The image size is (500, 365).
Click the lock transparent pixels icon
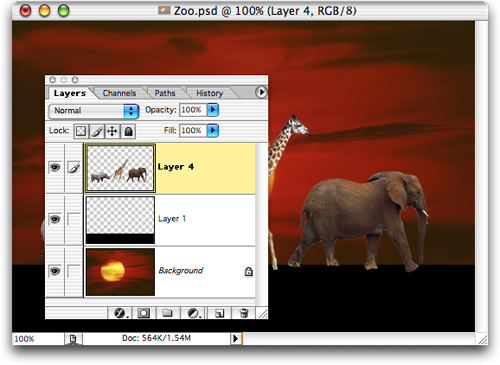click(81, 131)
